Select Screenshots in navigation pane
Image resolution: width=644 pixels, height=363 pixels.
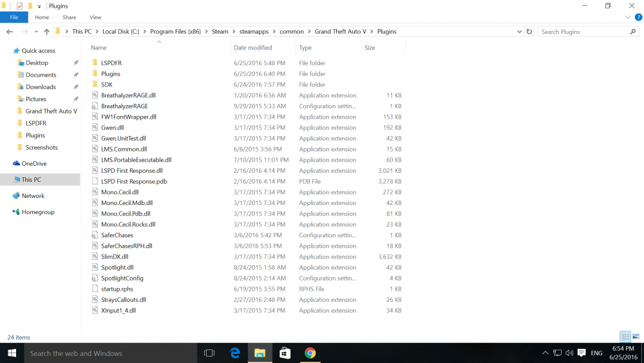41,147
